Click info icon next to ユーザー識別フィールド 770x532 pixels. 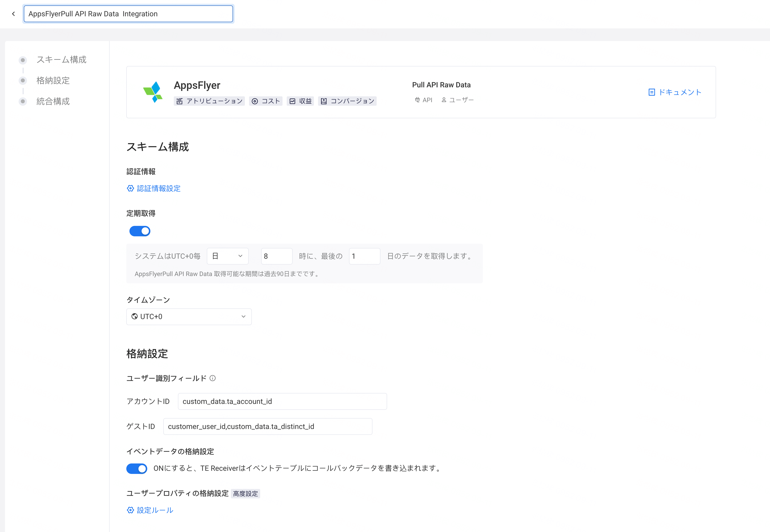[212, 378]
